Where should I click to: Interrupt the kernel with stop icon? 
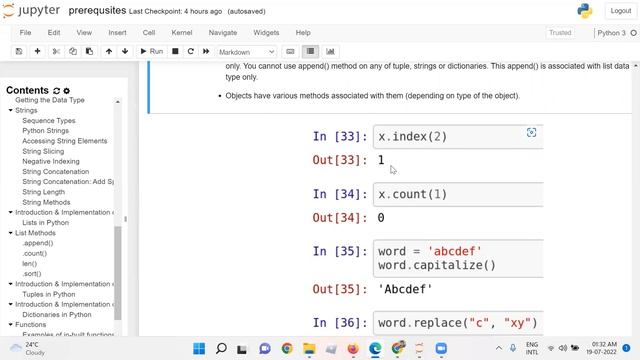click(x=175, y=51)
